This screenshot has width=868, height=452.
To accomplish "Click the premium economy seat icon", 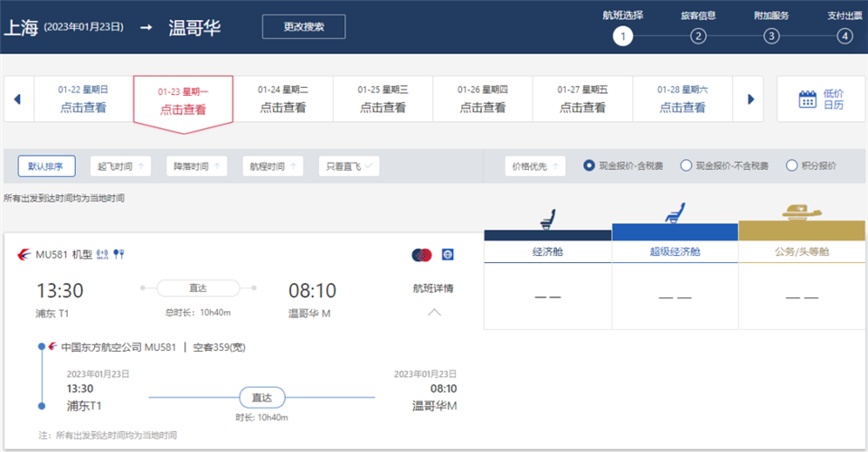I will tap(675, 213).
